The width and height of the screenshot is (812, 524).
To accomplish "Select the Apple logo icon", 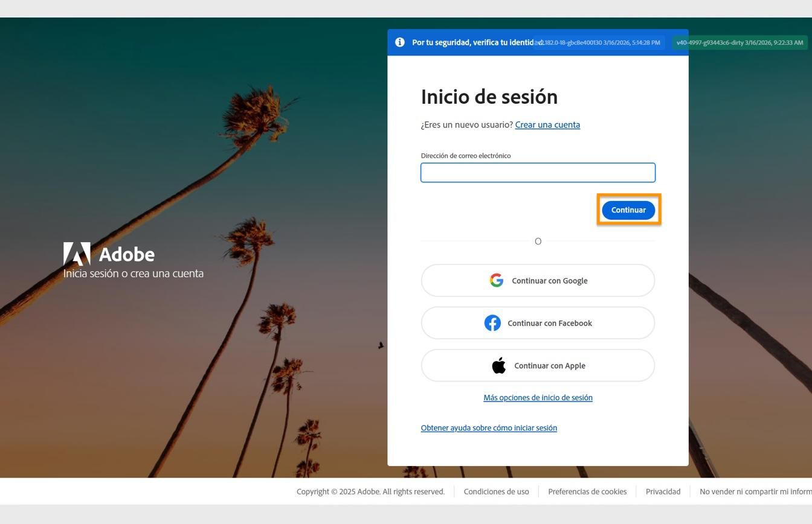I will 499,365.
